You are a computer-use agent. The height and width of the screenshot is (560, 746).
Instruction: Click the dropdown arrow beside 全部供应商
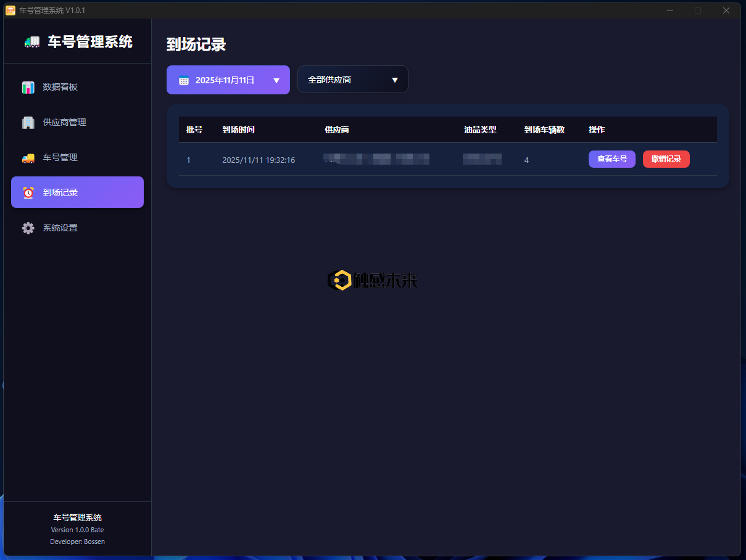click(x=395, y=79)
